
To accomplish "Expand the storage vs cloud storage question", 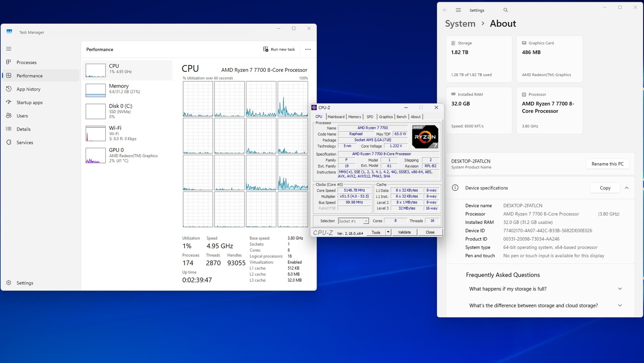I will 620,306.
